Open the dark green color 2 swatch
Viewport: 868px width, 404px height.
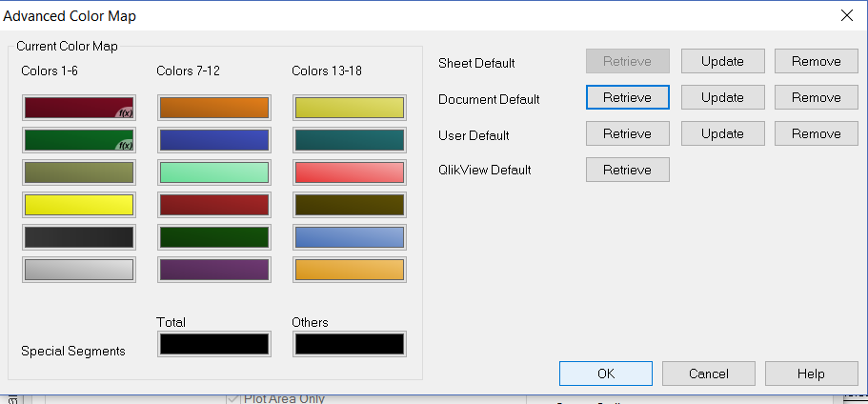click(x=79, y=140)
